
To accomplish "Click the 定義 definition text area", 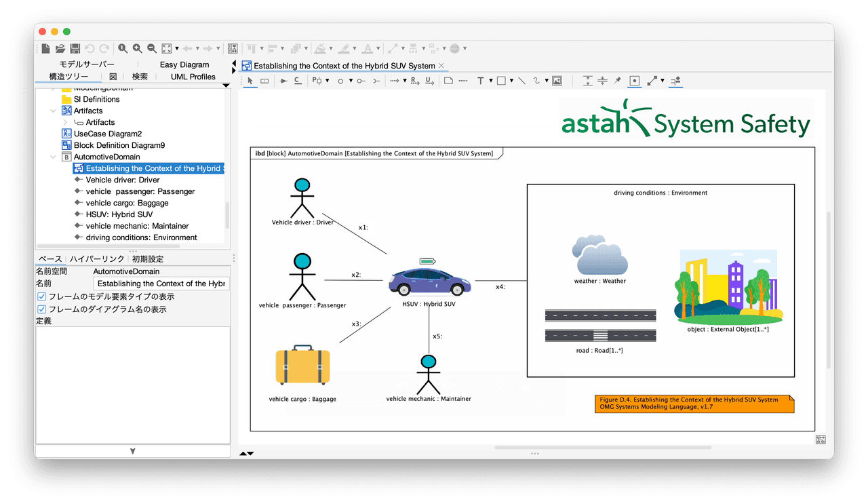I will 133,384.
